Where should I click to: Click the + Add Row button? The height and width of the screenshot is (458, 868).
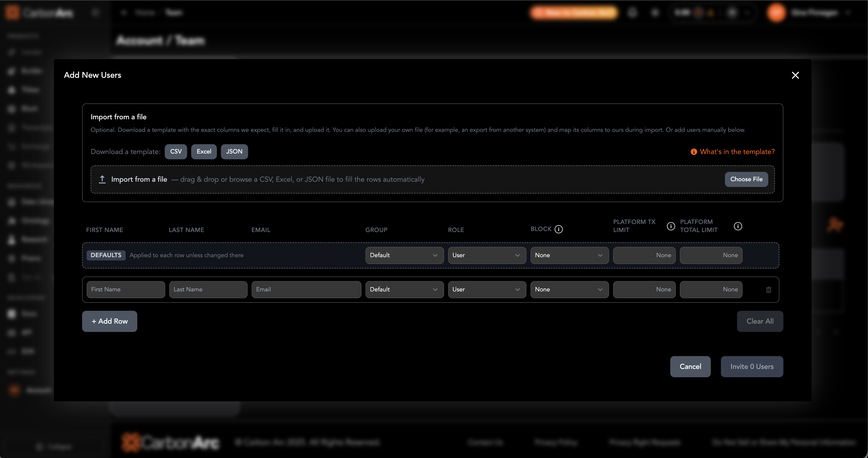click(x=110, y=321)
